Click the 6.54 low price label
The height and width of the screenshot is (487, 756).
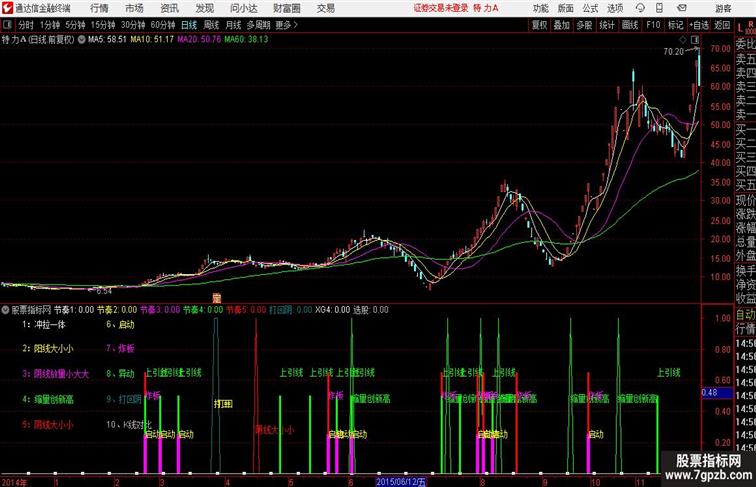click(104, 291)
